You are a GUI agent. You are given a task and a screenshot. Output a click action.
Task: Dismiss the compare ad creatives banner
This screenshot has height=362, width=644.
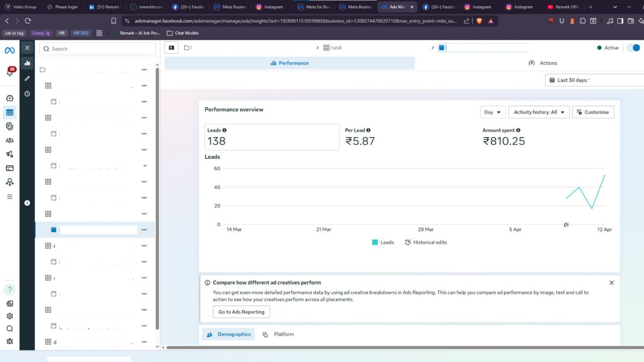point(611,283)
